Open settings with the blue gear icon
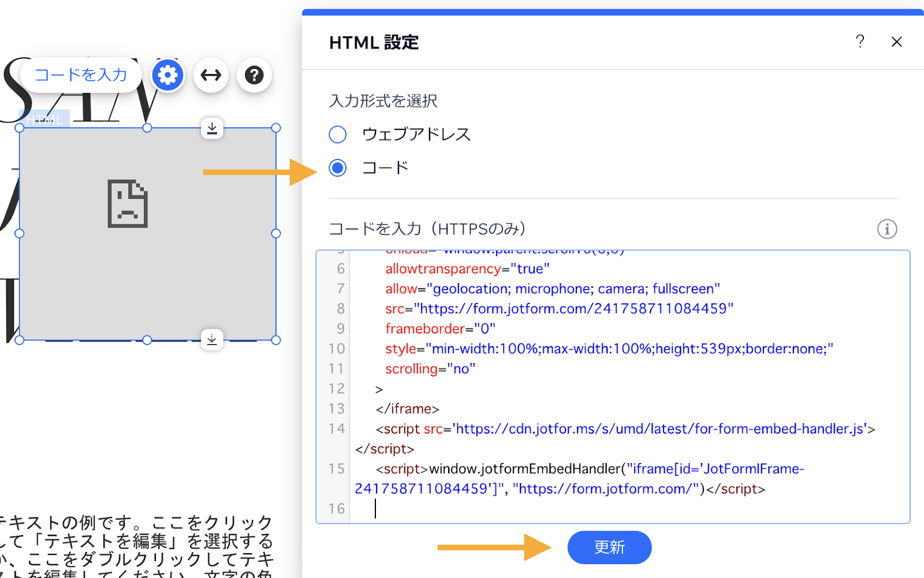924x578 pixels. (167, 75)
